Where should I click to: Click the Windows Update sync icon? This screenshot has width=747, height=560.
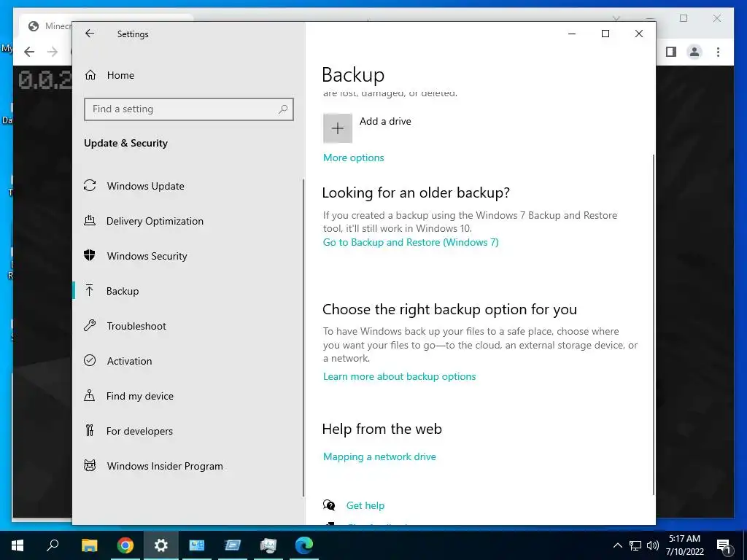point(90,186)
